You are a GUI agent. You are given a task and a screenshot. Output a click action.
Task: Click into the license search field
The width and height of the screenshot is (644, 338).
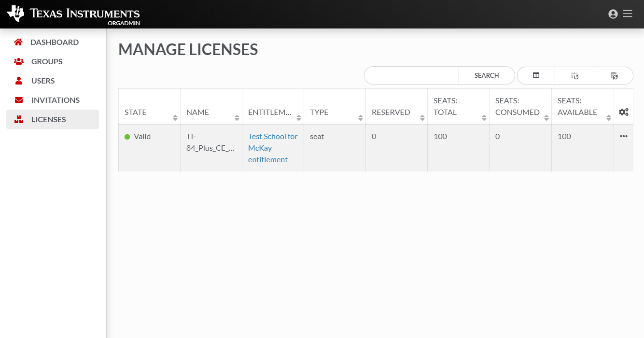coord(411,75)
